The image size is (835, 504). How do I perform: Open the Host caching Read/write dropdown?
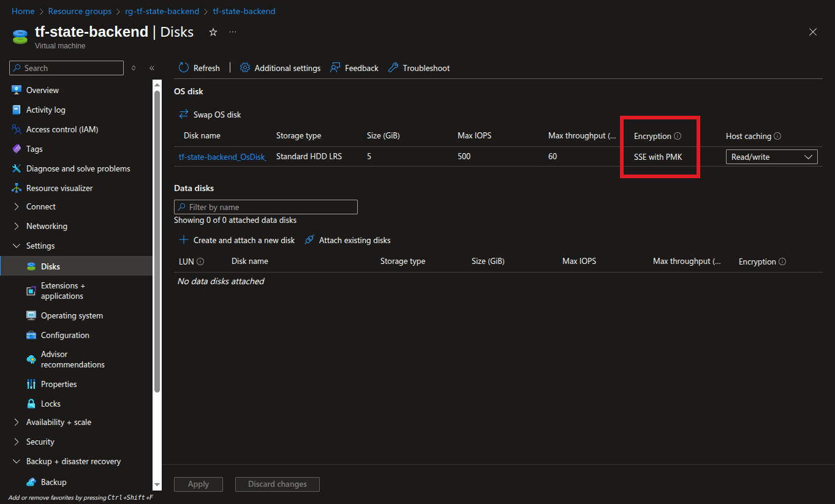coord(771,157)
